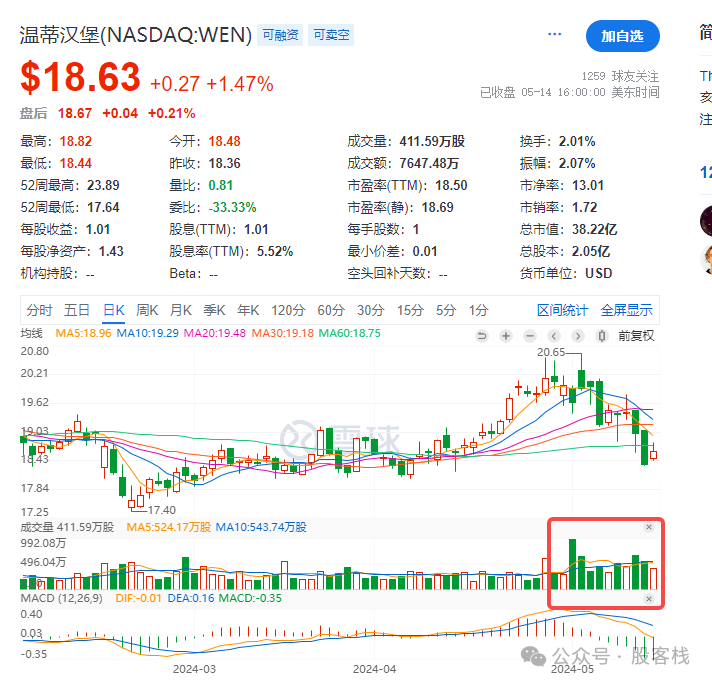Viewport: 712px width, 684px height.
Task: Click the MA20:19.48 moving average label
Action: 215,333
